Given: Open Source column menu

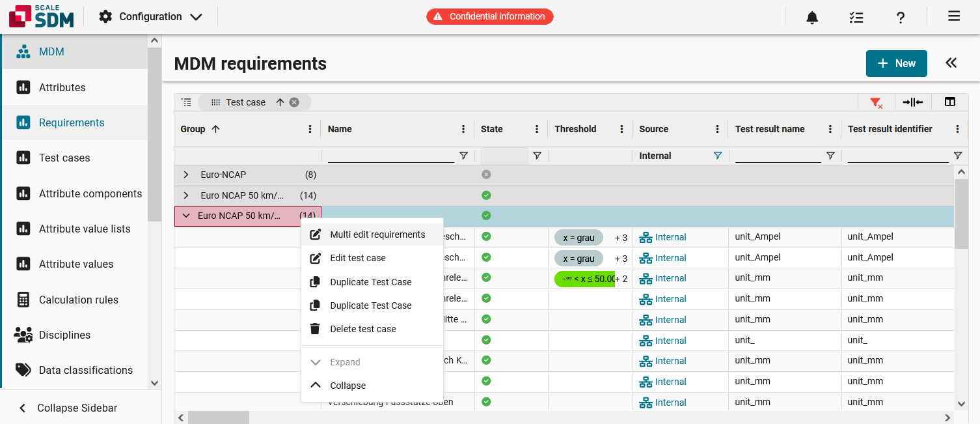Looking at the screenshot, I should click(x=717, y=129).
